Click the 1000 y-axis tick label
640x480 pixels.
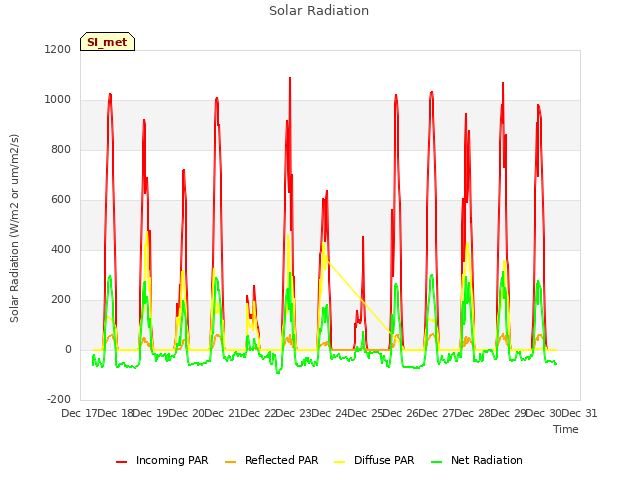click(58, 100)
